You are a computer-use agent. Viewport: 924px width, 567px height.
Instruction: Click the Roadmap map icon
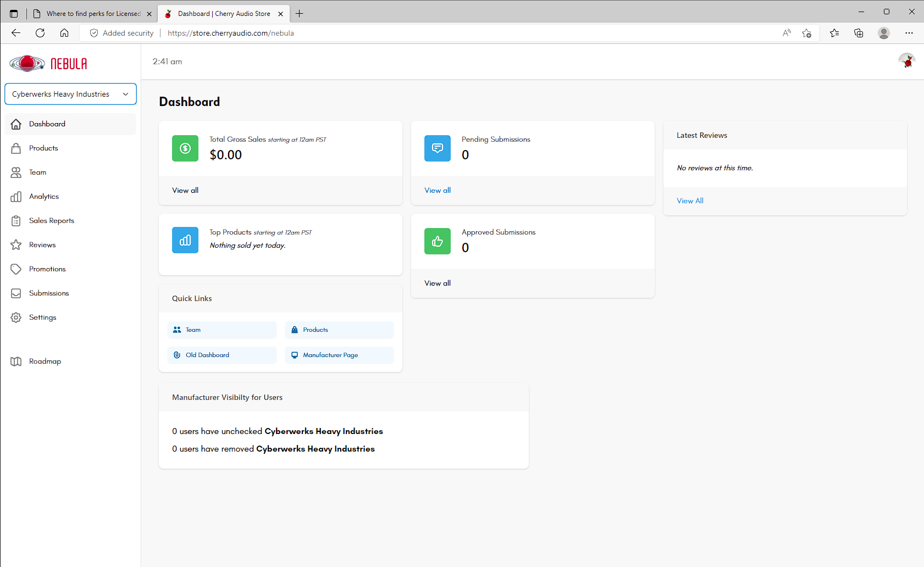click(x=16, y=362)
